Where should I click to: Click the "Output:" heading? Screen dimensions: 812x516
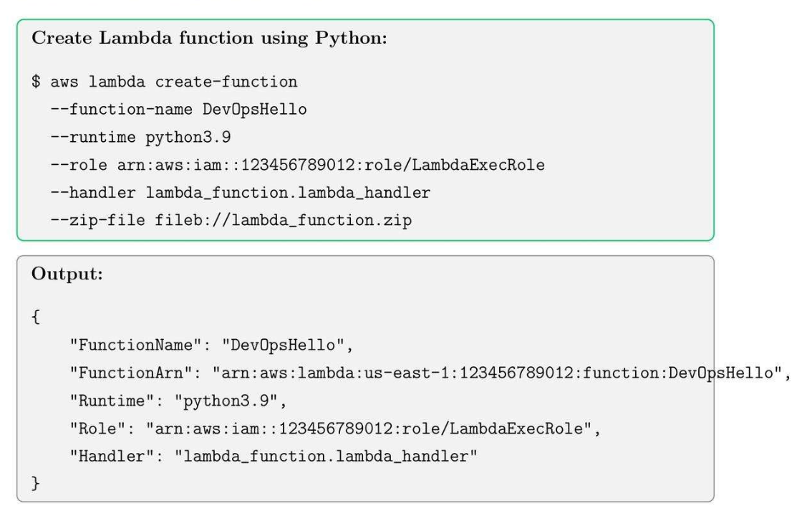click(x=67, y=275)
